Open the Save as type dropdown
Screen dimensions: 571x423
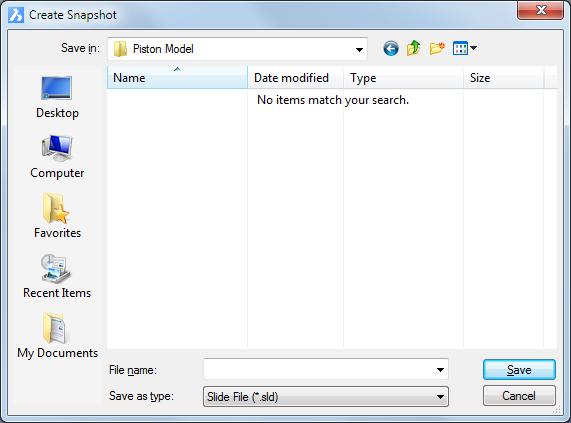pos(326,396)
